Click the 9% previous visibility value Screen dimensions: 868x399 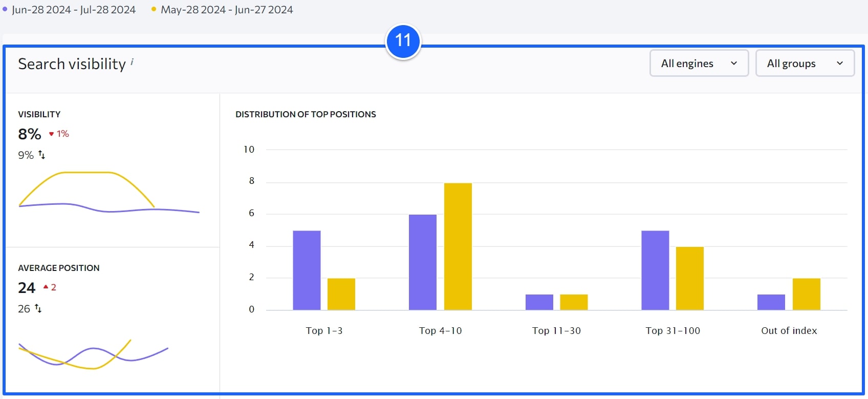(x=26, y=155)
